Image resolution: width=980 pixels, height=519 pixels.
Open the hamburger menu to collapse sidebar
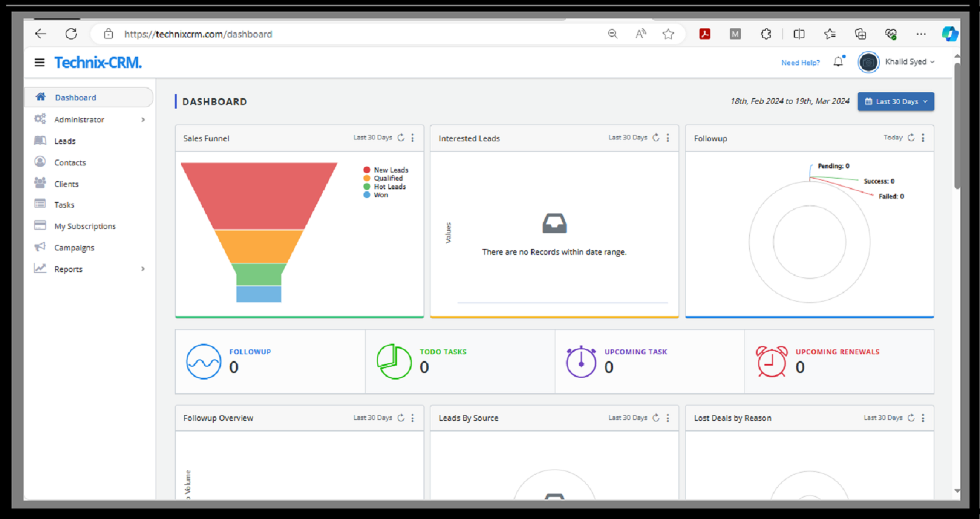39,62
